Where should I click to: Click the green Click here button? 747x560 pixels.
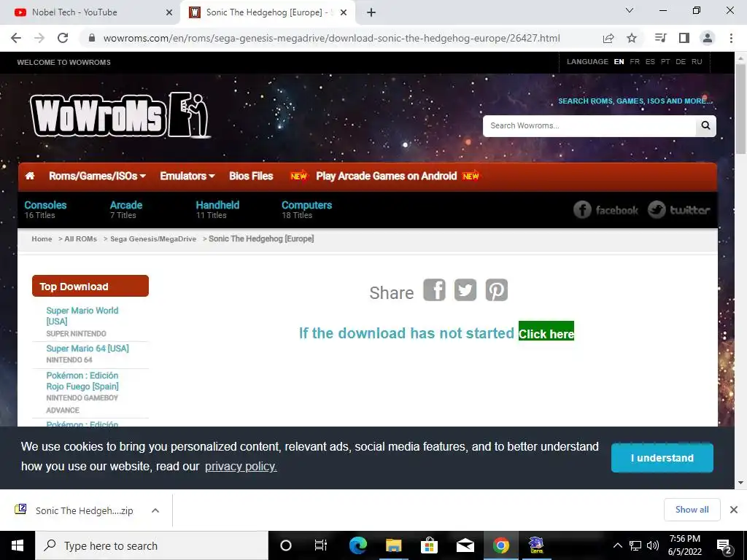[546, 332]
